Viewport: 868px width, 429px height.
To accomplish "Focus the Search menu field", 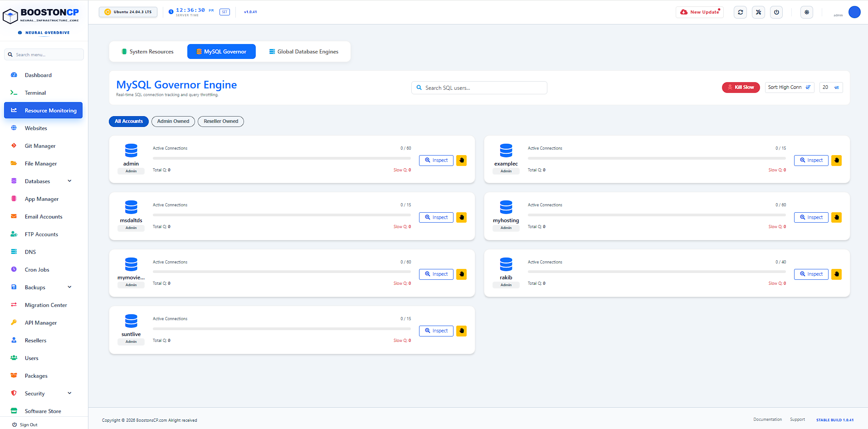I will pyautogui.click(x=44, y=54).
